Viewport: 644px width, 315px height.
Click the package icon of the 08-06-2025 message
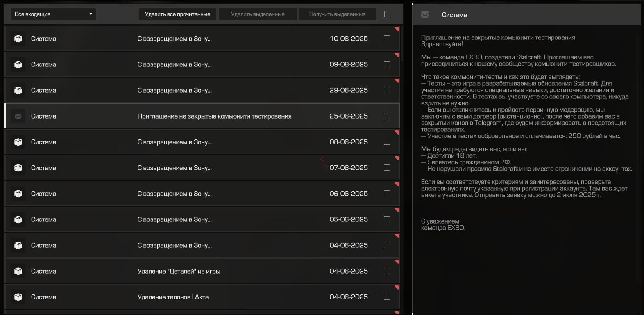pos(18,142)
